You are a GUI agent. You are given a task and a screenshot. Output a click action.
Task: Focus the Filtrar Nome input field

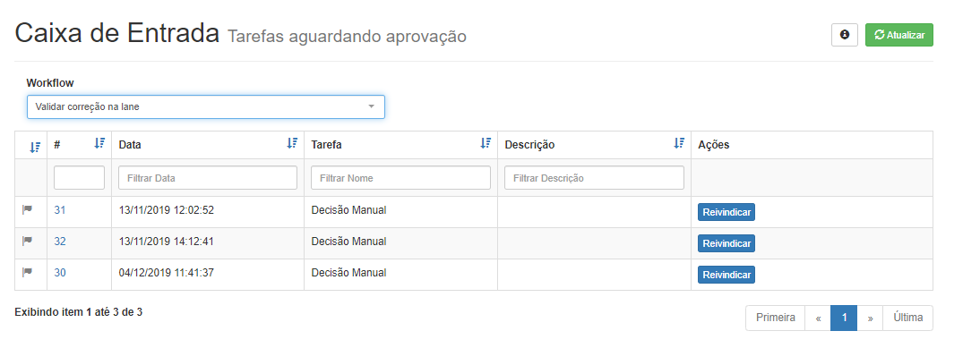pyautogui.click(x=400, y=178)
